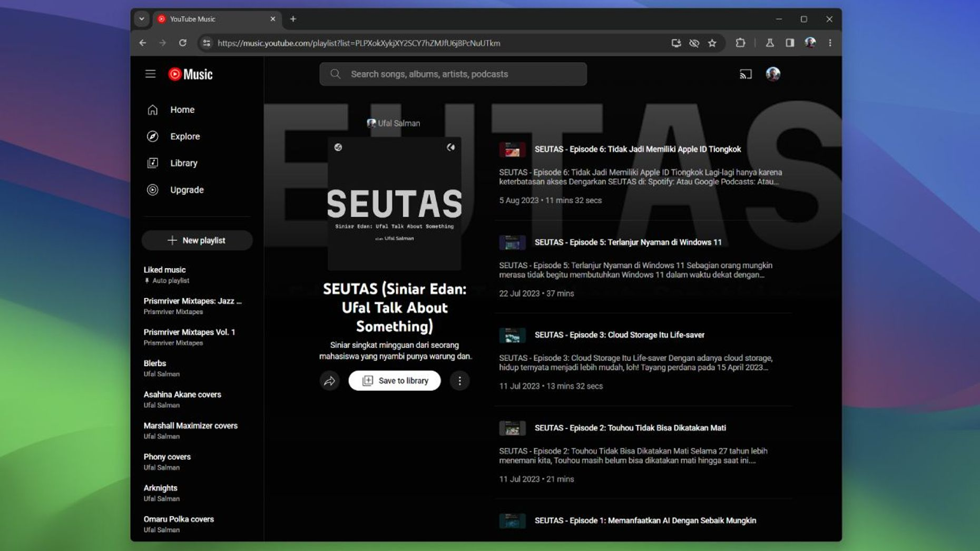980x551 pixels.
Task: Open Episode 6: Tidak Jadi Memiliki Apple ID title
Action: [x=638, y=149]
